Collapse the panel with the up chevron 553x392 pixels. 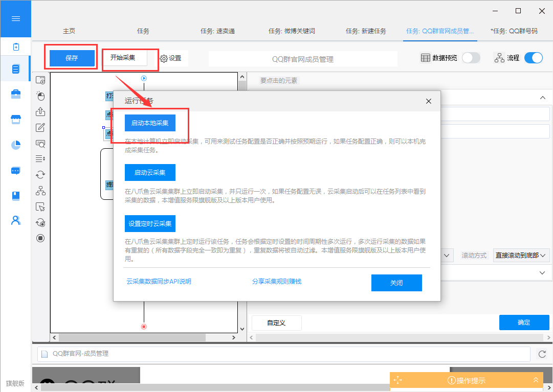[x=542, y=98]
